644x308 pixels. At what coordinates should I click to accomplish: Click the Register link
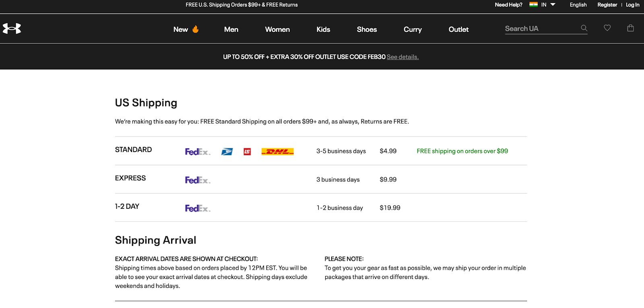point(607,5)
